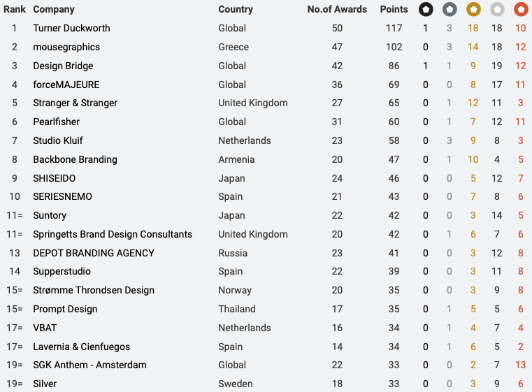Image resolution: width=532 pixels, height=392 pixels.
Task: Sort by the Country column header
Action: click(236, 10)
